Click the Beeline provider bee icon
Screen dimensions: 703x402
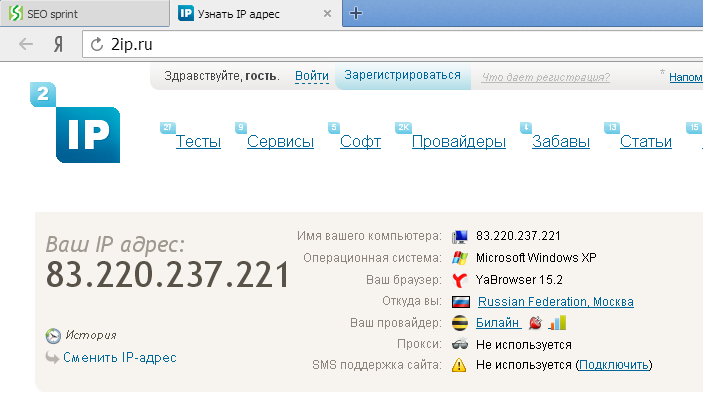point(460,323)
